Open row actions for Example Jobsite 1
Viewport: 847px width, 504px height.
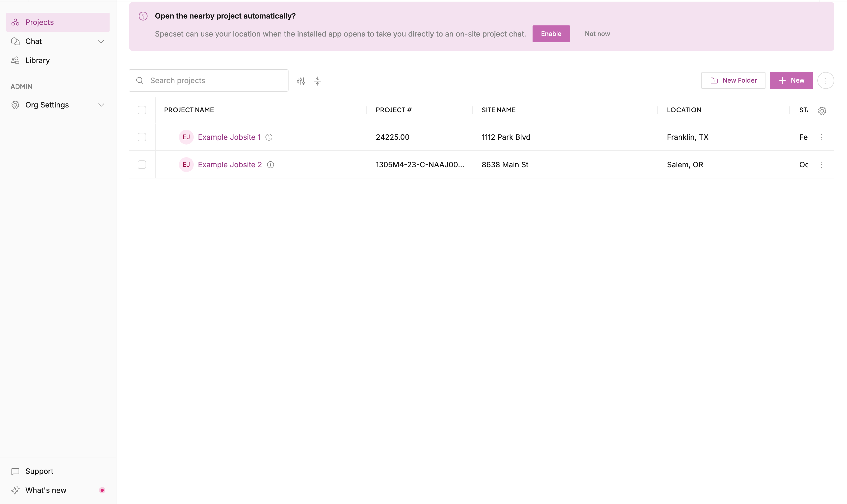tap(822, 137)
